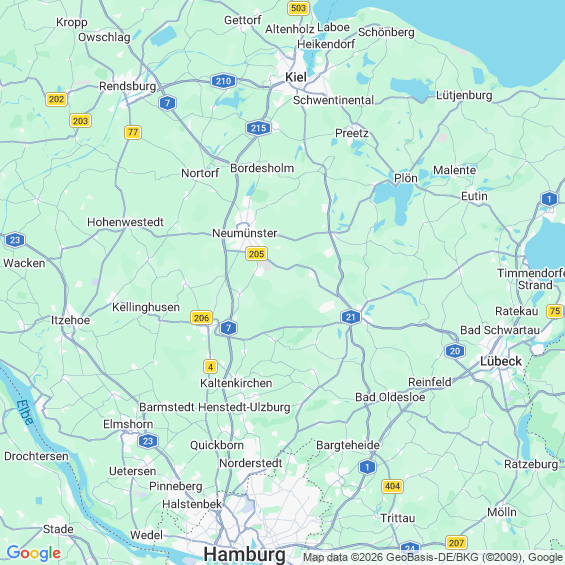This screenshot has height=565, width=565.
Task: Select the Hamburg city label
Action: pos(244,554)
